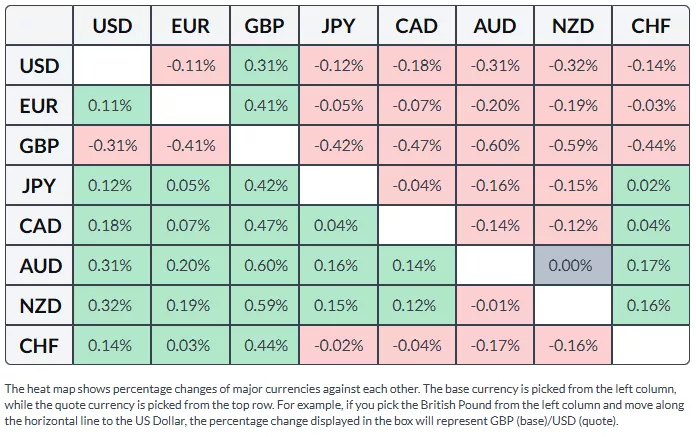Image resolution: width=696 pixels, height=437 pixels.
Task: Click the -0.60% cell in GBP row
Action: click(x=496, y=146)
